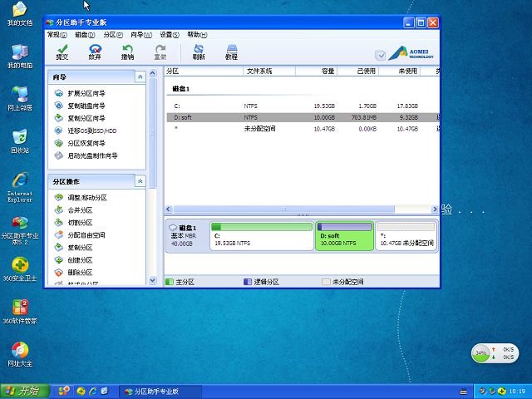
Task: Open the 帮助(H) menu
Action: click(x=197, y=35)
